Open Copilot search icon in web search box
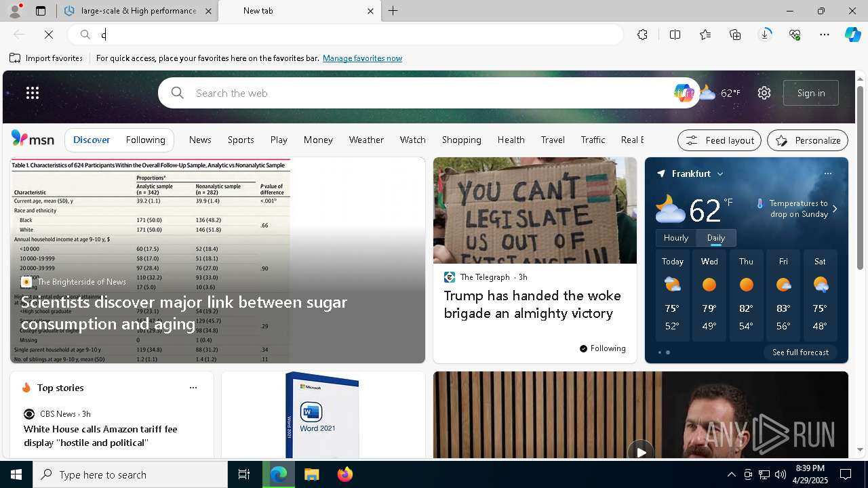Image resolution: width=868 pixels, height=488 pixels. (x=684, y=93)
